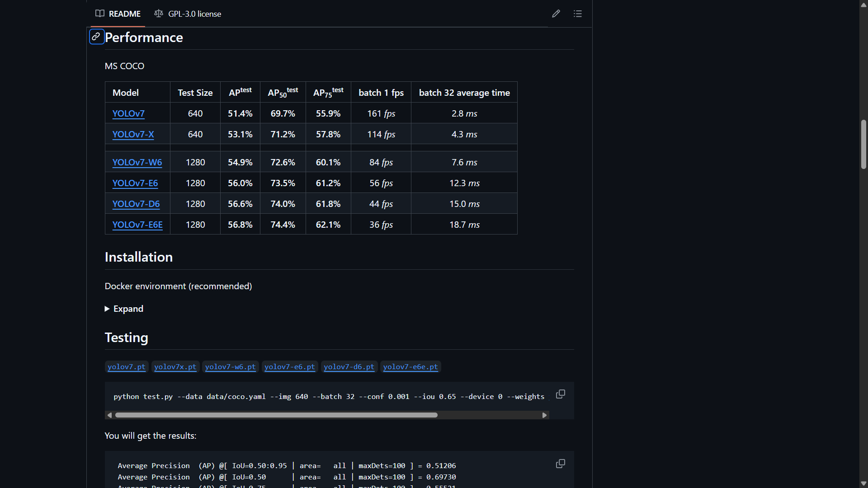Click the '51.4%' AP cell for YOLOv7
The image size is (868, 488).
(240, 113)
